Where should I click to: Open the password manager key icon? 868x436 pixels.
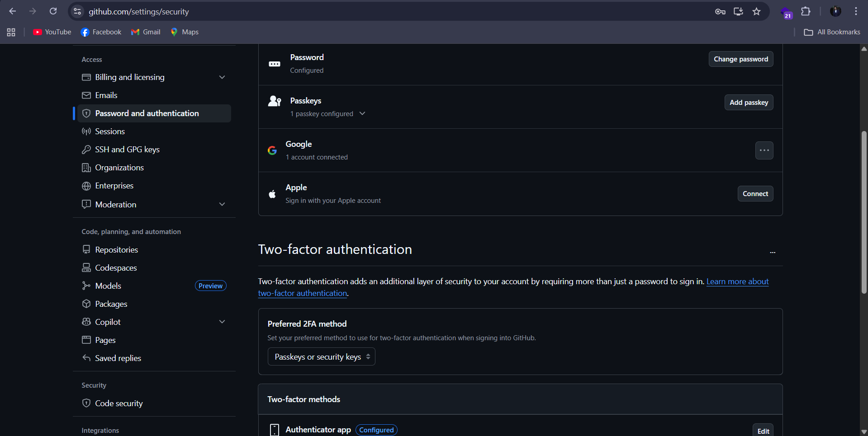(720, 11)
